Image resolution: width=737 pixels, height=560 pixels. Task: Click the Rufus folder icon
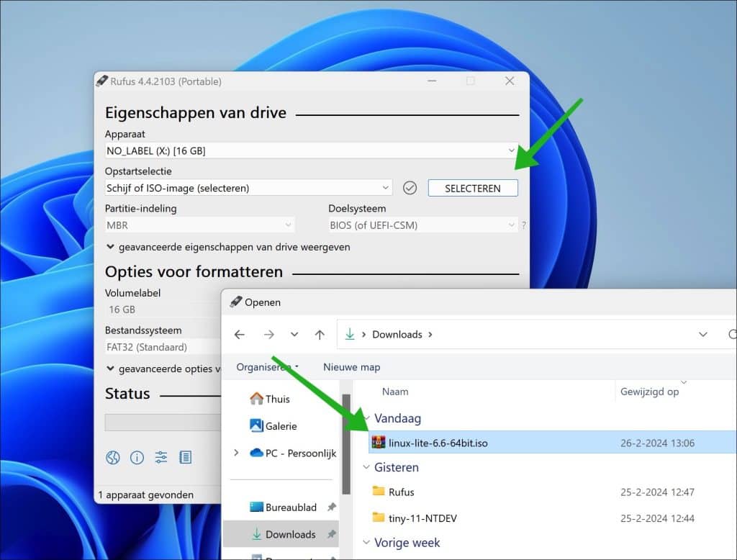pos(379,492)
